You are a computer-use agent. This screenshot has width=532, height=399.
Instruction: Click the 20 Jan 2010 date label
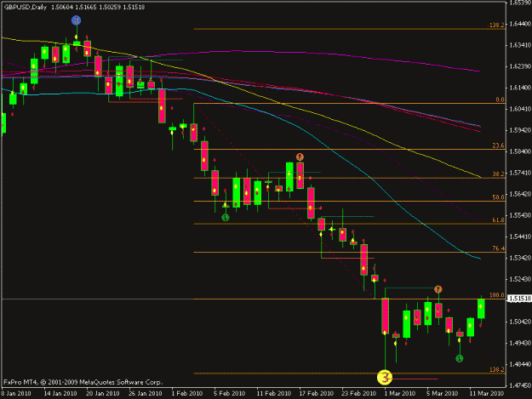[103, 394]
